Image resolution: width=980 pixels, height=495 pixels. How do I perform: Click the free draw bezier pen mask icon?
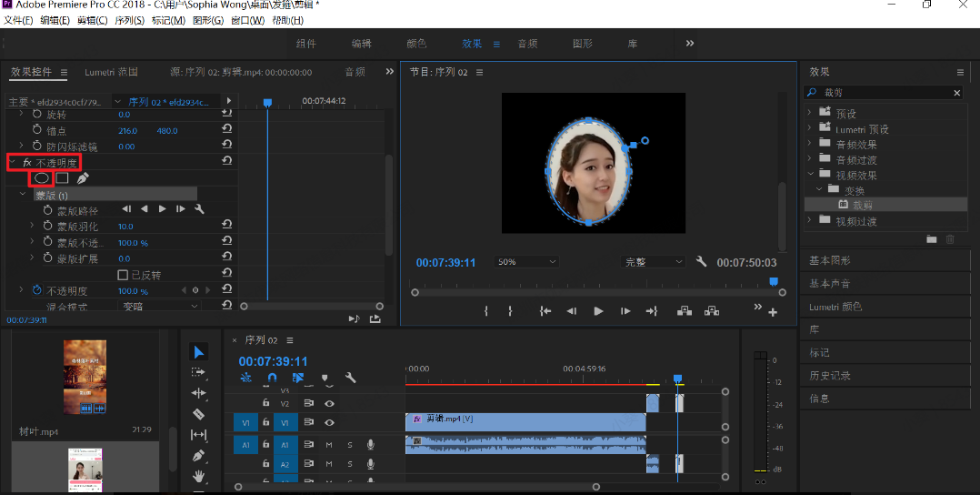(83, 178)
